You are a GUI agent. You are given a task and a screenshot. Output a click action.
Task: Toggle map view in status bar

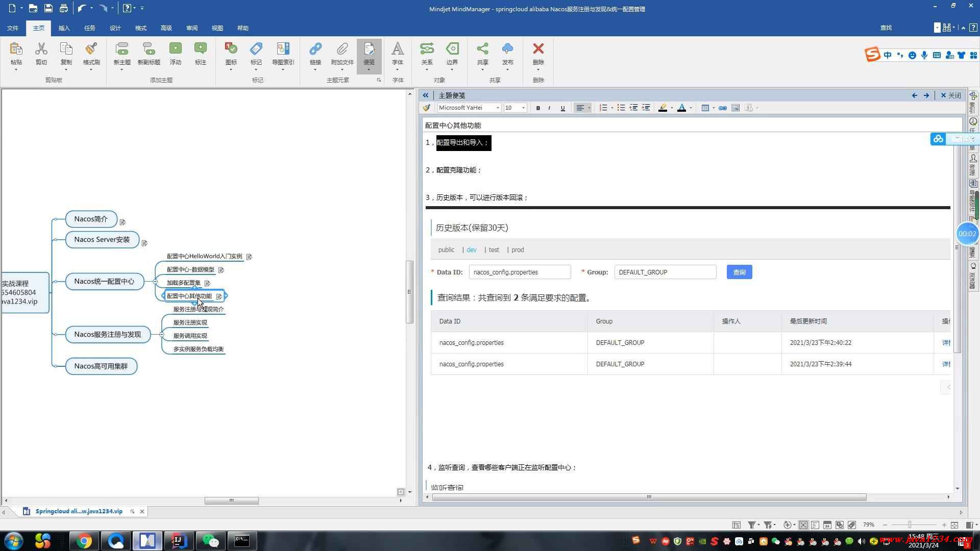(803, 524)
